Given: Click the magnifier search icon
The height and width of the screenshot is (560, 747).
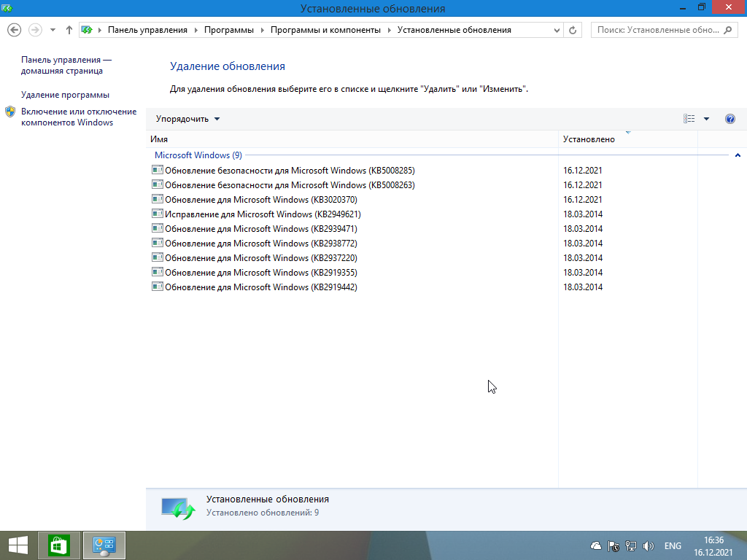Looking at the screenshot, I should 727,30.
